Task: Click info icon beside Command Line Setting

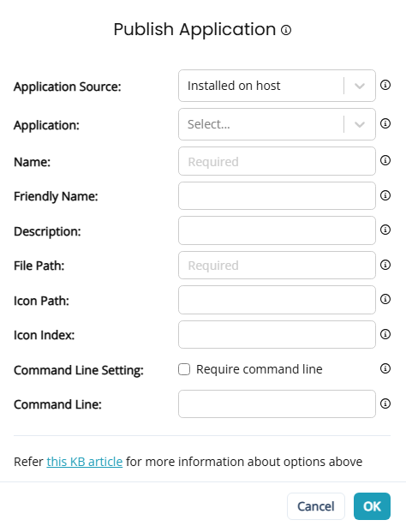Action: (385, 368)
